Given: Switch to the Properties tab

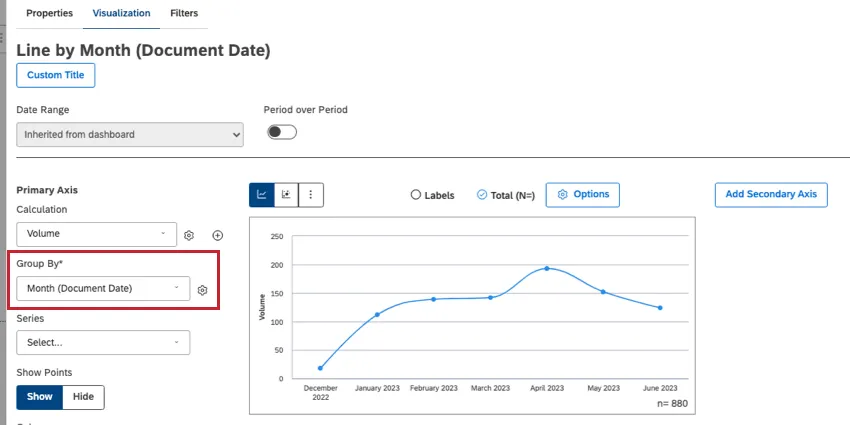Looking at the screenshot, I should [49, 13].
